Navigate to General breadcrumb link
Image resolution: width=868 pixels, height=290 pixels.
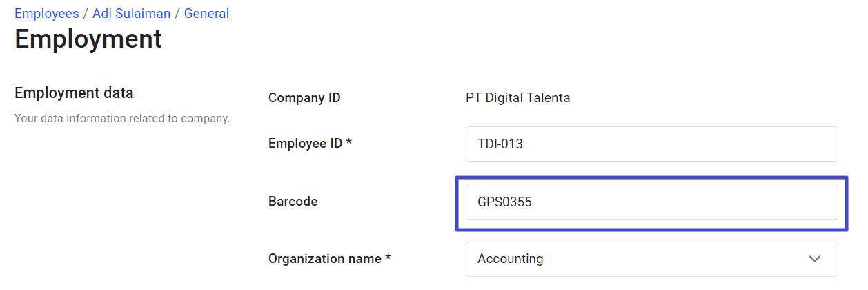[x=206, y=14]
